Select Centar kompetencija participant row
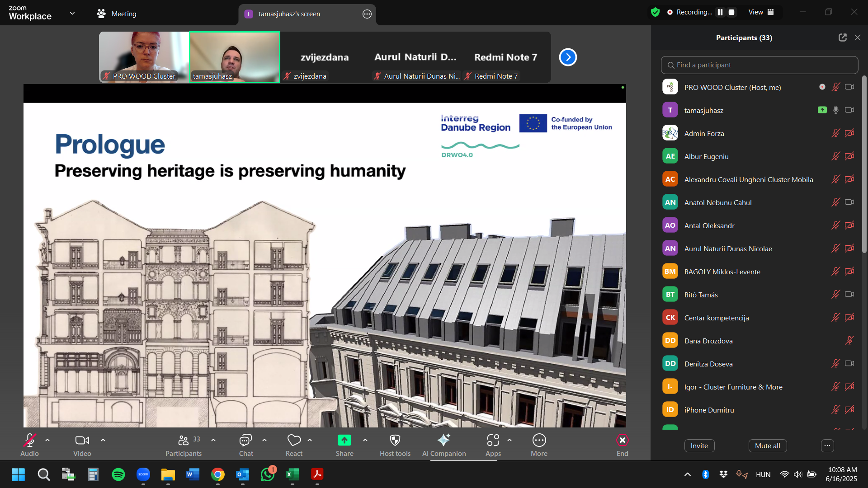This screenshot has width=868, height=488. (759, 318)
